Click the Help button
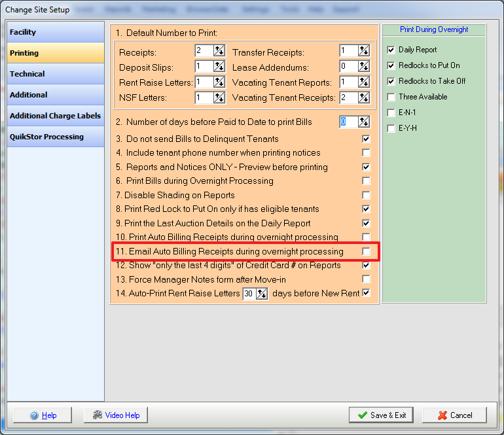Image resolution: width=504 pixels, height=435 pixels. click(43, 415)
